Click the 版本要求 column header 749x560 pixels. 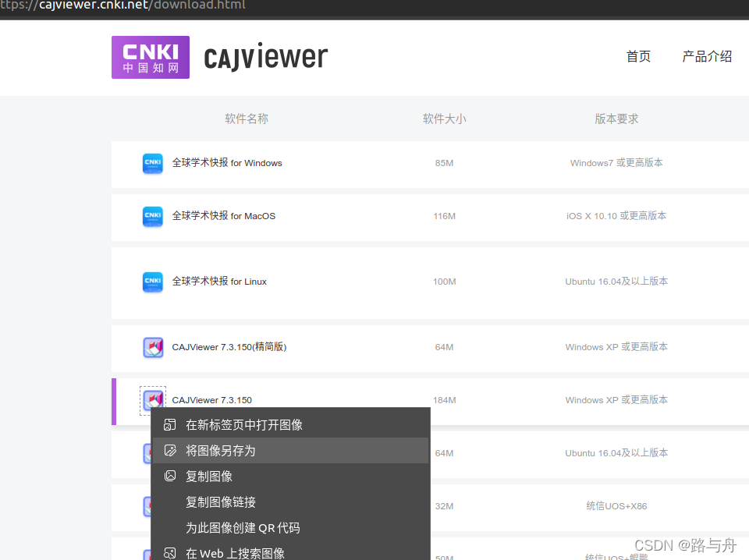pos(616,119)
